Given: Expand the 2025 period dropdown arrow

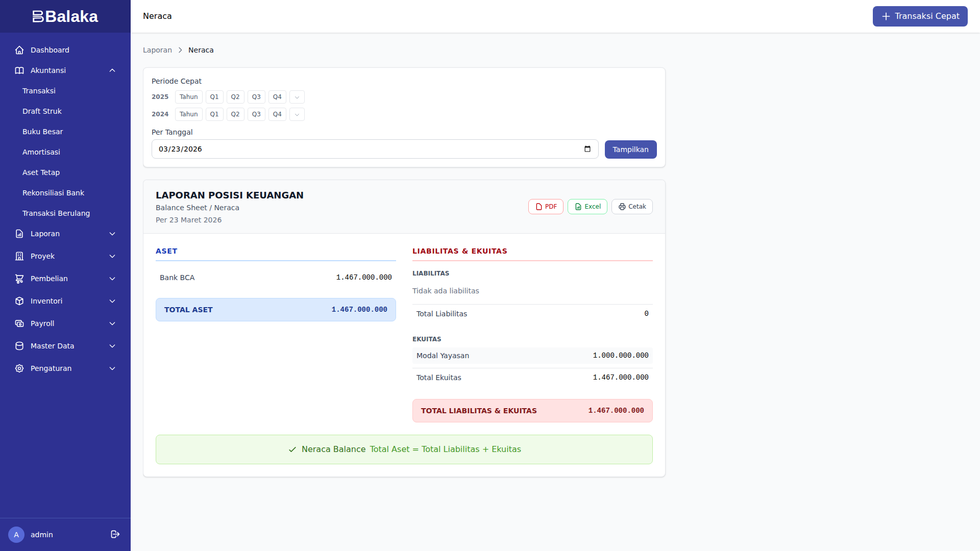Looking at the screenshot, I should click(297, 97).
